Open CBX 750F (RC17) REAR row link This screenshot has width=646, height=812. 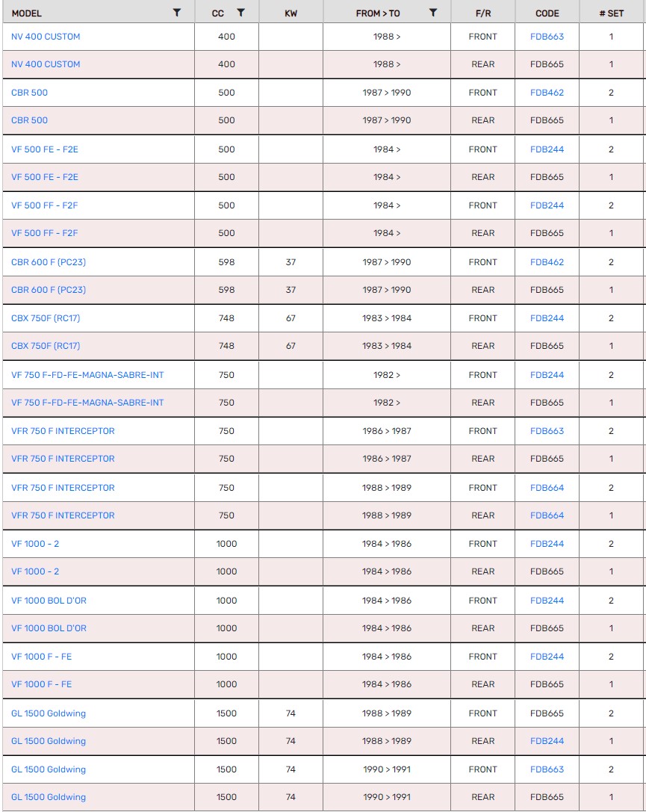pos(46,346)
